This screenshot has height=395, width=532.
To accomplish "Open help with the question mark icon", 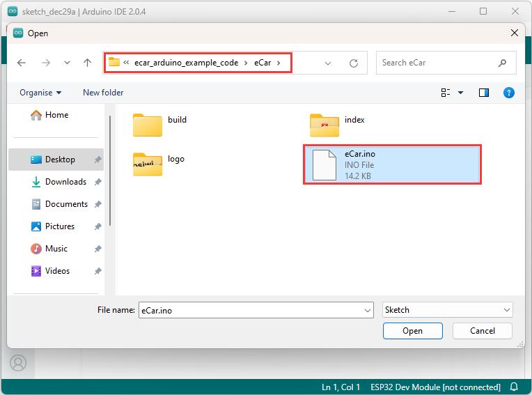I will coord(508,93).
